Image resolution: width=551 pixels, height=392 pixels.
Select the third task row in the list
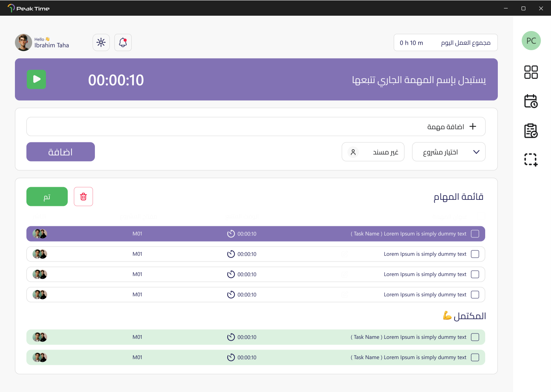[x=256, y=274]
